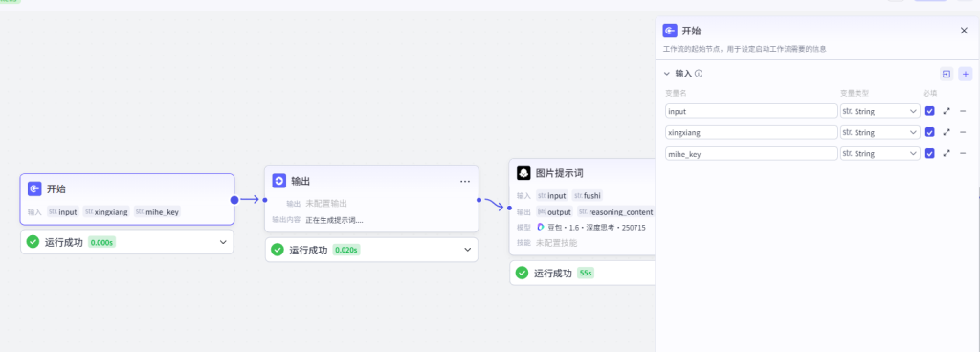Click the 未配置技能 text on the 图片提示词 node
980x352 pixels.
[556, 243]
